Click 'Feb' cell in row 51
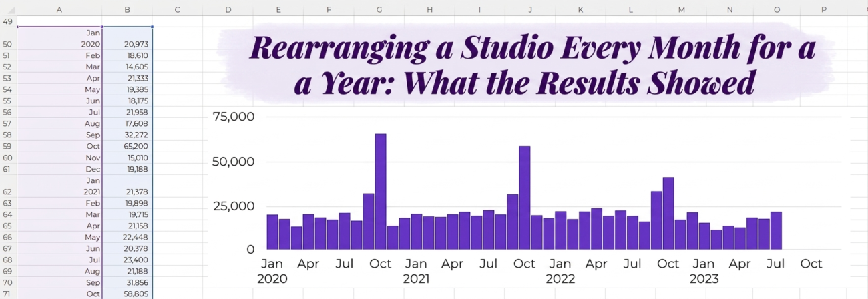This screenshot has width=868, height=299. pos(60,55)
